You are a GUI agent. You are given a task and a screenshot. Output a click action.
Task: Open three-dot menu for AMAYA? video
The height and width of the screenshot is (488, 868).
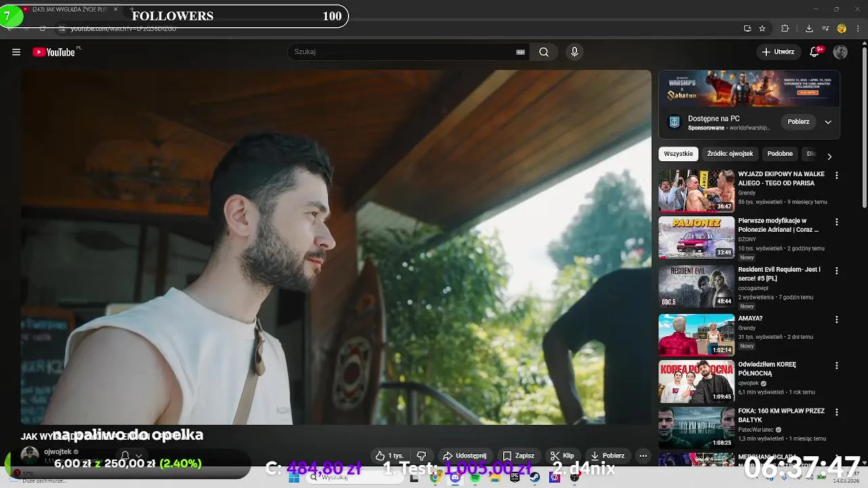pos(836,319)
